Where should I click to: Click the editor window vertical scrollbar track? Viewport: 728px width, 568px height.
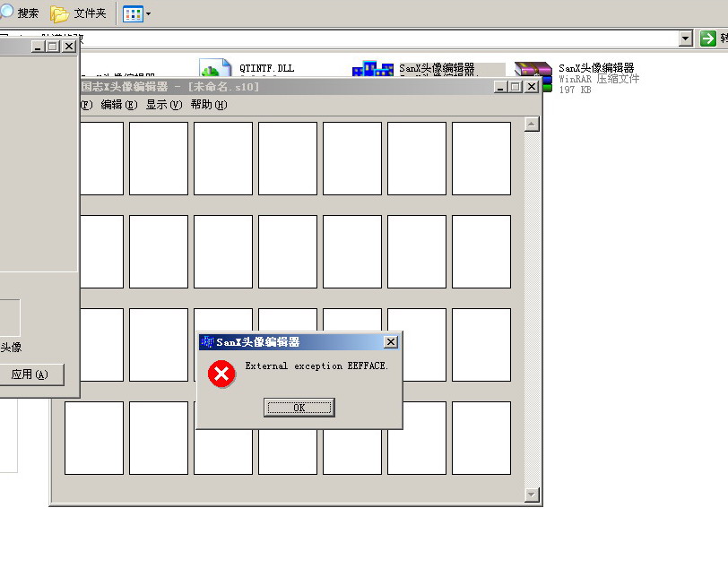click(x=532, y=309)
